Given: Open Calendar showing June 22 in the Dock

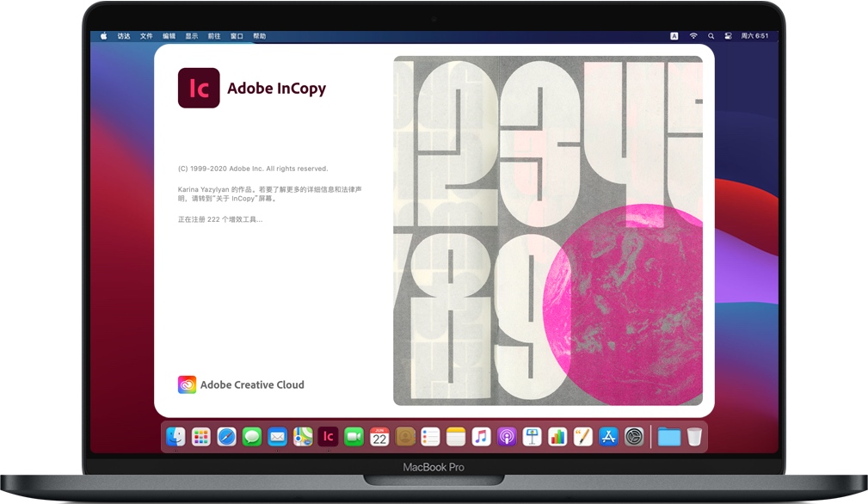Looking at the screenshot, I should (379, 436).
